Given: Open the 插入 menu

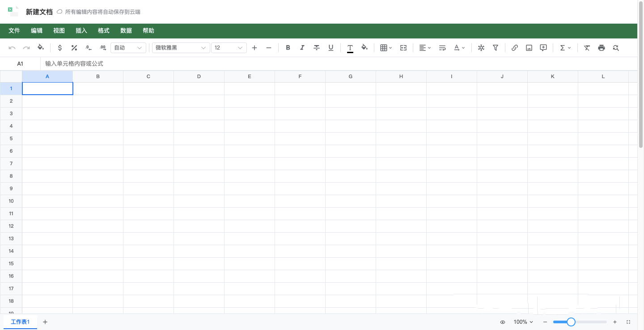Looking at the screenshot, I should tap(81, 31).
